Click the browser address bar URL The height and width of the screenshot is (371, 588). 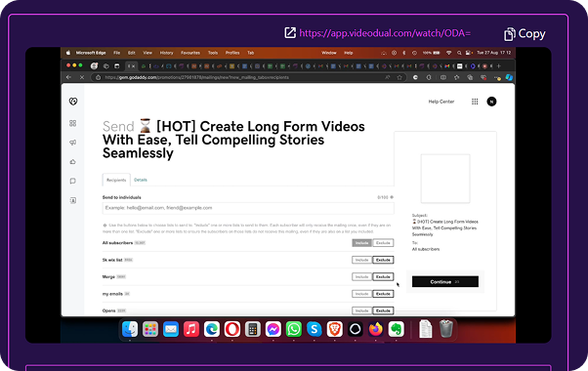coord(196,77)
